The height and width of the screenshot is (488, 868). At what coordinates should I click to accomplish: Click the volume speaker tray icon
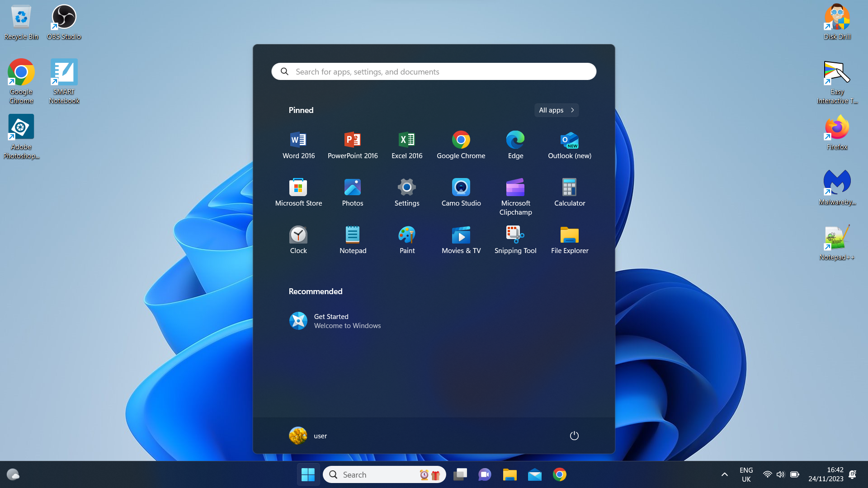coord(781,474)
